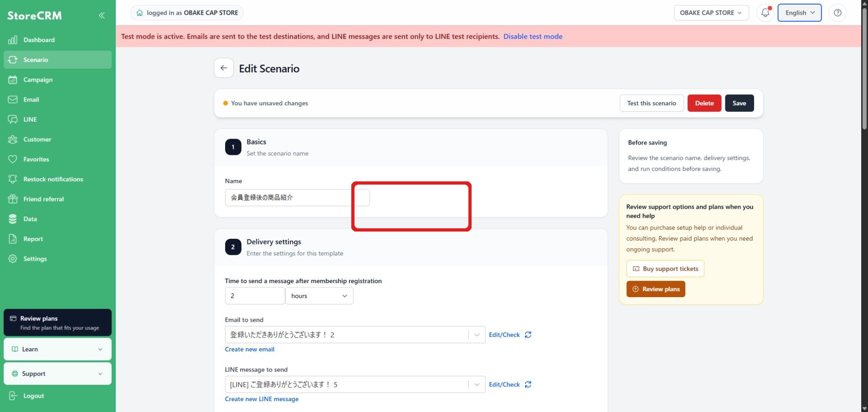The height and width of the screenshot is (412, 868).
Task: Click the Save button
Action: coord(739,103)
